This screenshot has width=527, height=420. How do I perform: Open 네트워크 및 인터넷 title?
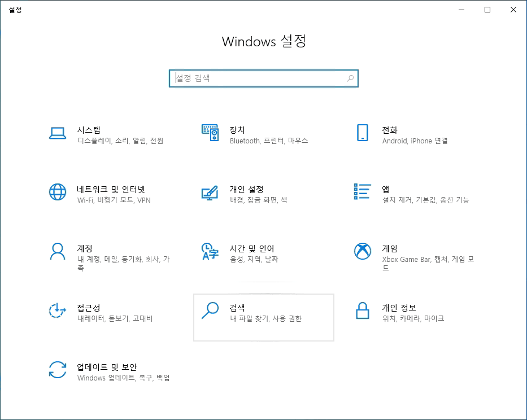(111, 189)
